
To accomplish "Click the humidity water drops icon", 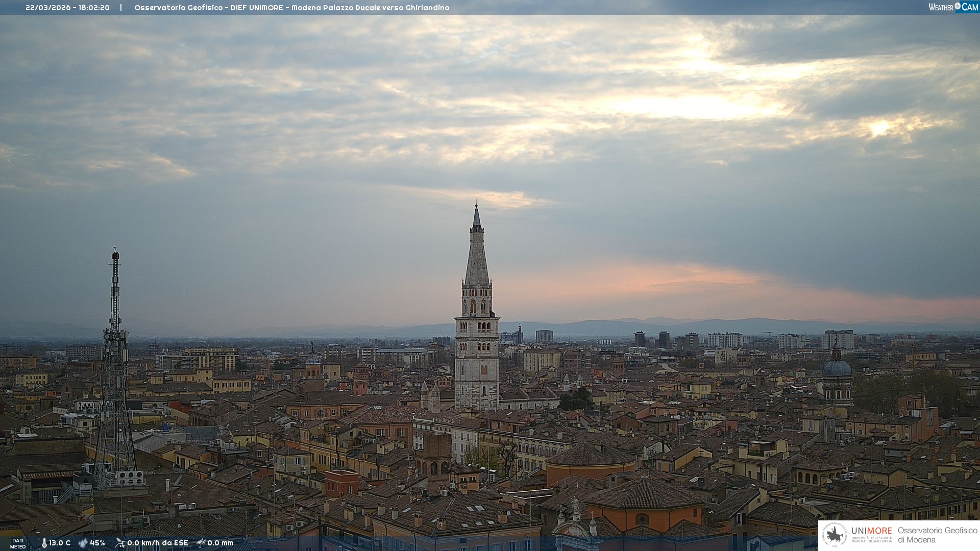I will coord(83,543).
